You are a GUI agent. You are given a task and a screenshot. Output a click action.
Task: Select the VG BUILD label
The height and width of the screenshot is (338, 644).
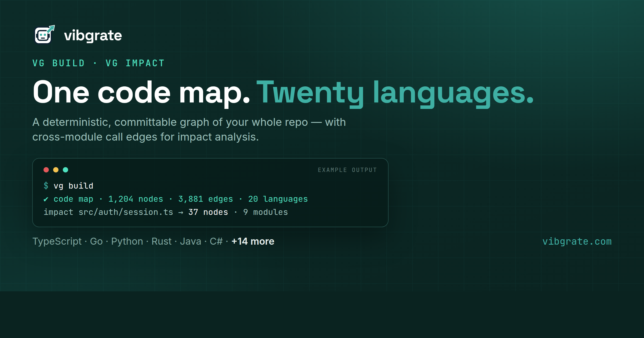(58, 63)
